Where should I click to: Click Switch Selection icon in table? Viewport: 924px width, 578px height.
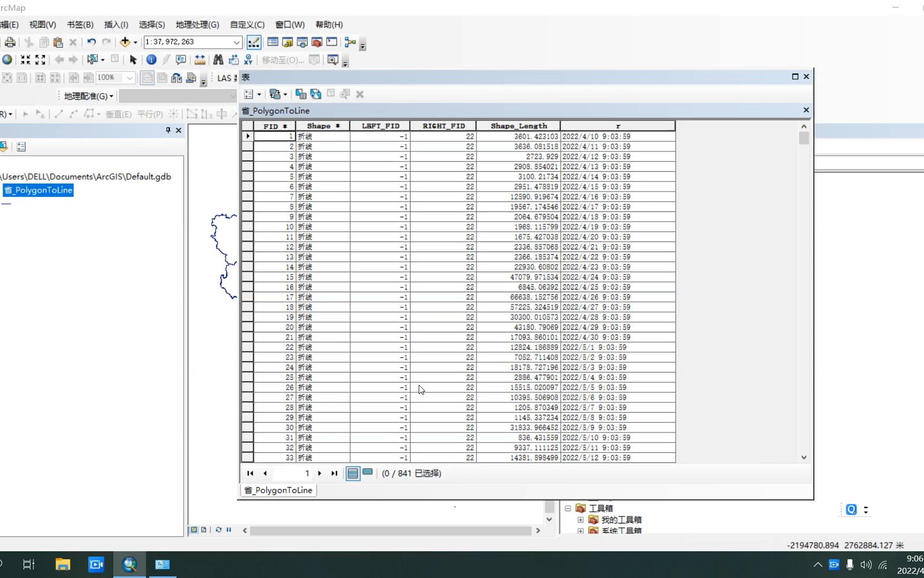tap(316, 94)
